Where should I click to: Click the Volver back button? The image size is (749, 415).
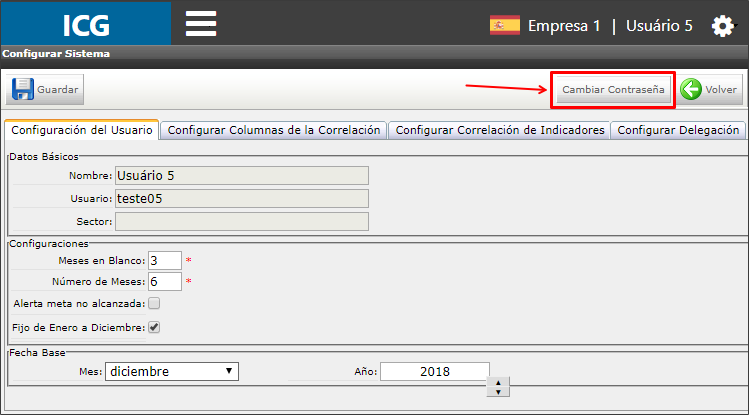pos(711,89)
